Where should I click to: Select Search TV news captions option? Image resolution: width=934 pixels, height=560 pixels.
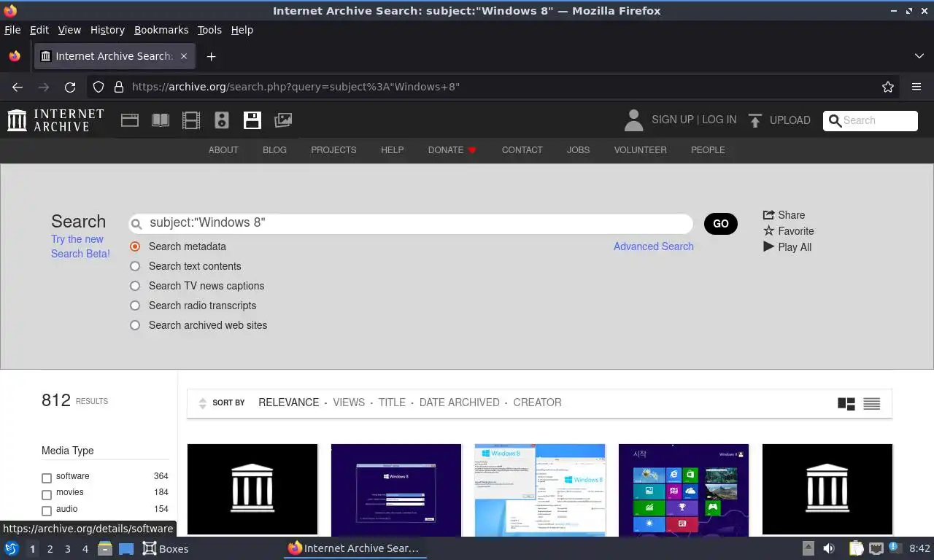(x=135, y=286)
